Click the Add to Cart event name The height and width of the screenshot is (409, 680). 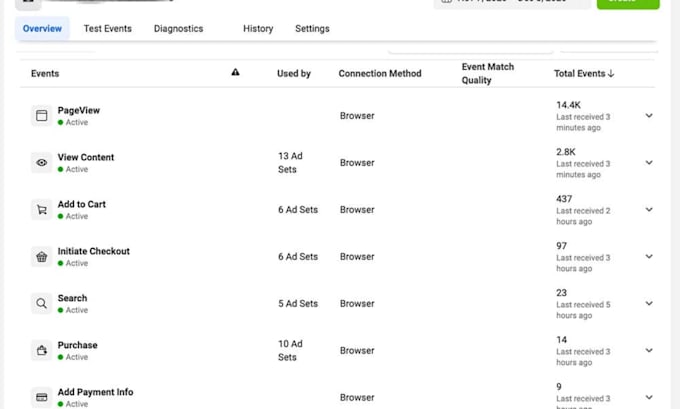[x=82, y=204]
